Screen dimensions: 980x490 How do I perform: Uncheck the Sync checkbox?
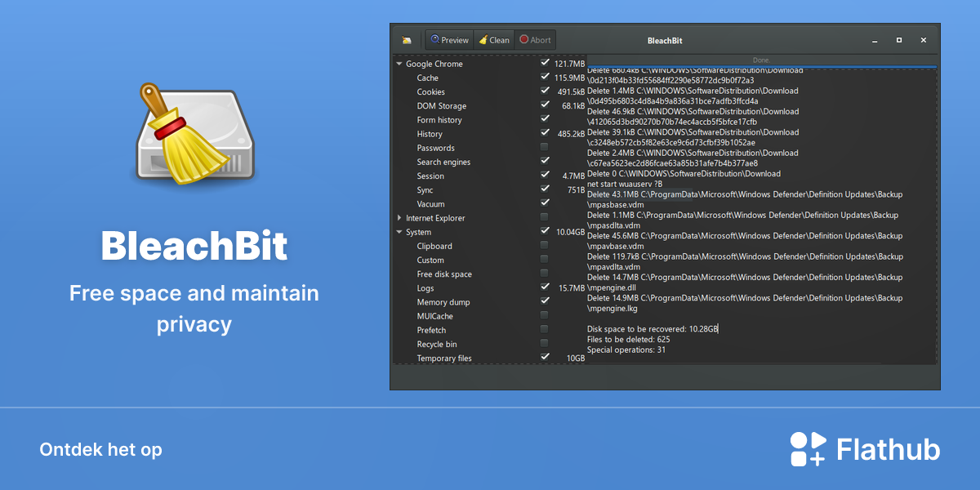(x=545, y=188)
